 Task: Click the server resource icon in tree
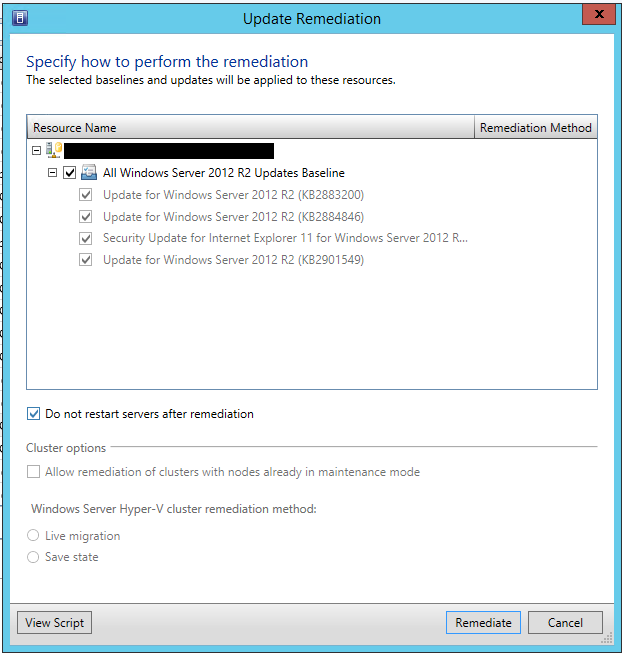point(54,150)
